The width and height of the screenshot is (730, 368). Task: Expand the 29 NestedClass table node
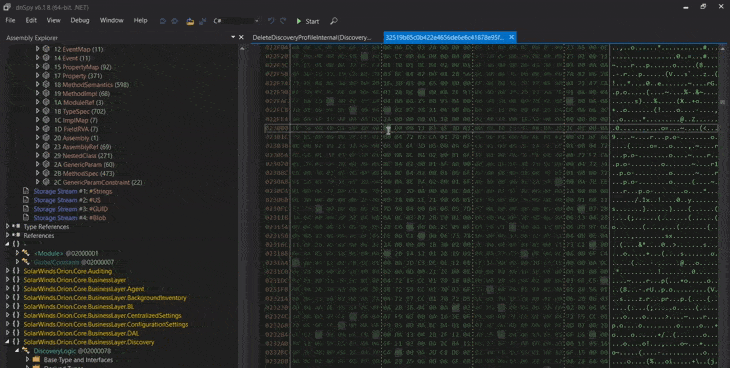tap(38, 156)
